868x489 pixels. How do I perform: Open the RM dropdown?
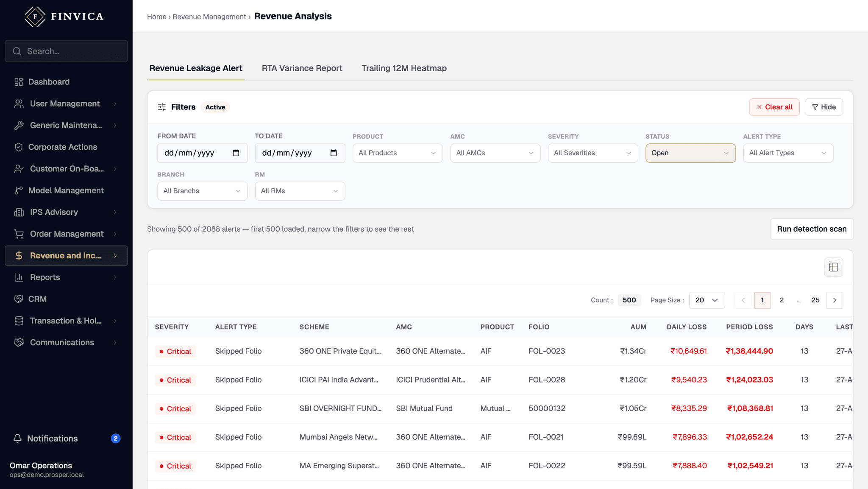[x=300, y=191]
